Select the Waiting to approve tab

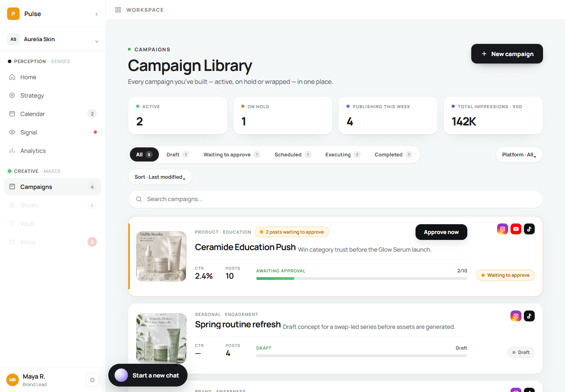coord(232,154)
